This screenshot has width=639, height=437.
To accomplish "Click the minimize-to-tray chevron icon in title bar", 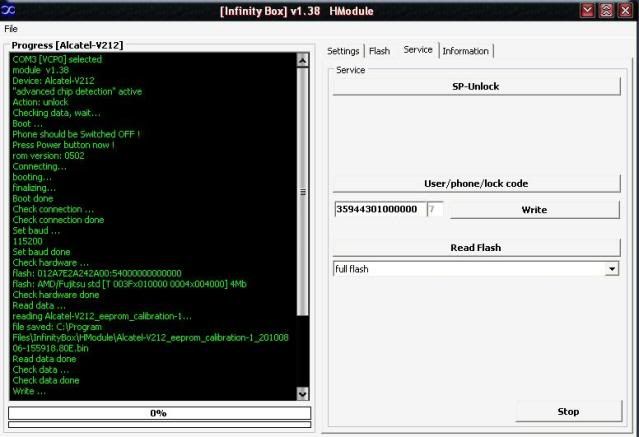I will pyautogui.click(x=589, y=10).
